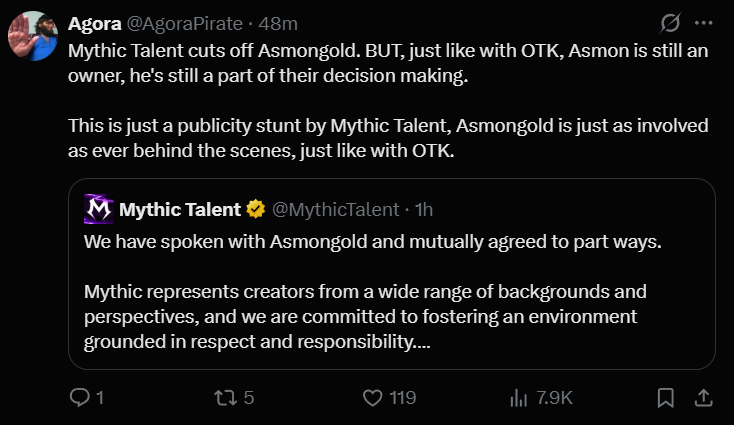Open the Mythic Talent quoted account name
Screen dimensions: 734x425
[180, 209]
